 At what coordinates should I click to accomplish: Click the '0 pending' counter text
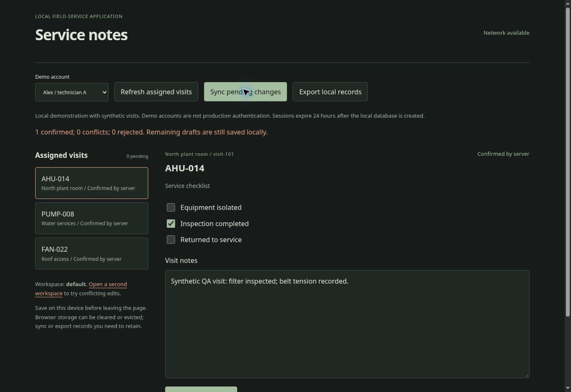point(137,156)
